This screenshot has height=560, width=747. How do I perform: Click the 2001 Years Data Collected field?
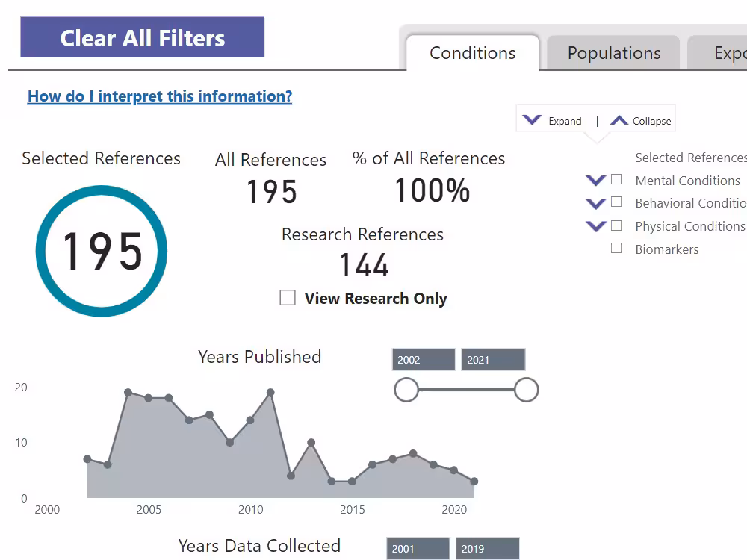point(418,549)
